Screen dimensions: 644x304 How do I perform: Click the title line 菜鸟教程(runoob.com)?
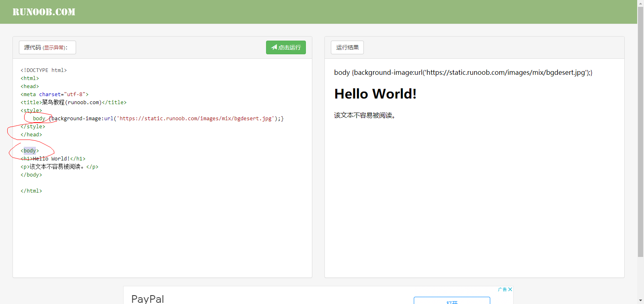pyautogui.click(x=73, y=102)
